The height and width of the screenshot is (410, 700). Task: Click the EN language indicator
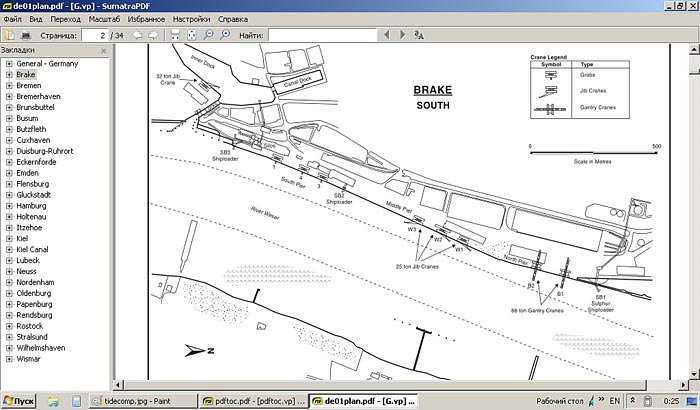tap(615, 401)
